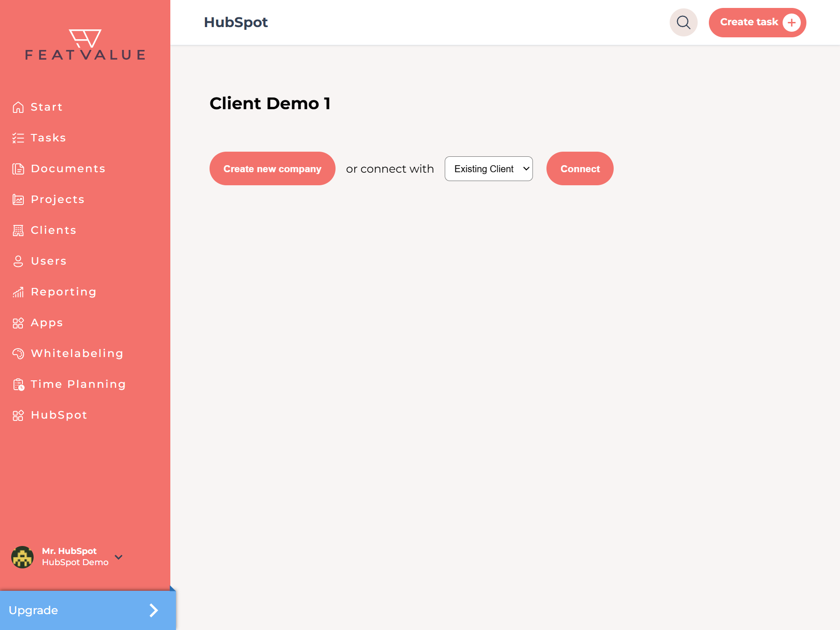Click the Upgrade arrow chevron
The width and height of the screenshot is (840, 630).
tap(154, 610)
